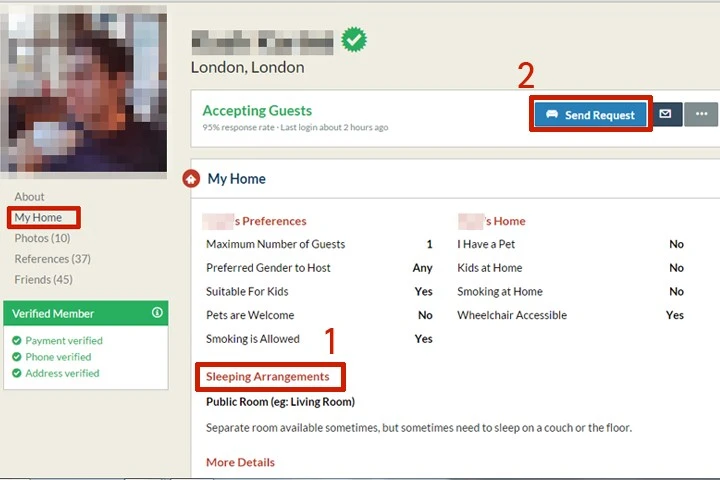Click Suitable For Kids label
Screen dimensions: 720x480
click(x=247, y=292)
